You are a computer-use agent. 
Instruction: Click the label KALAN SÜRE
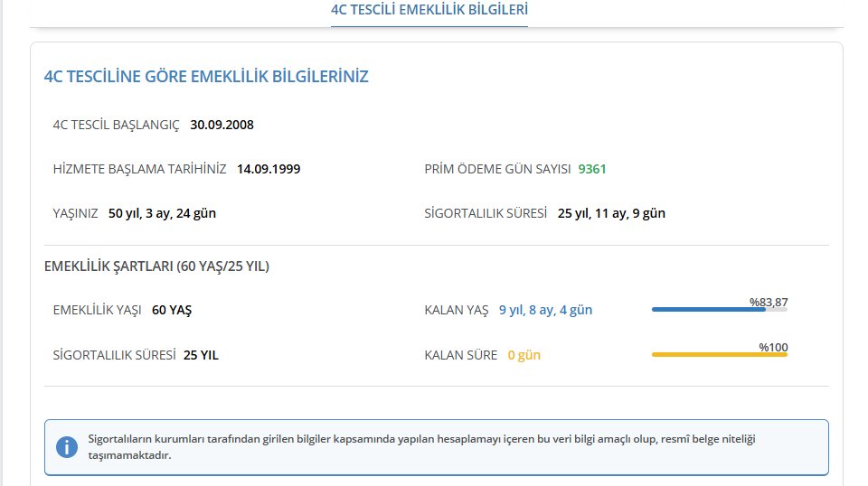click(x=461, y=355)
